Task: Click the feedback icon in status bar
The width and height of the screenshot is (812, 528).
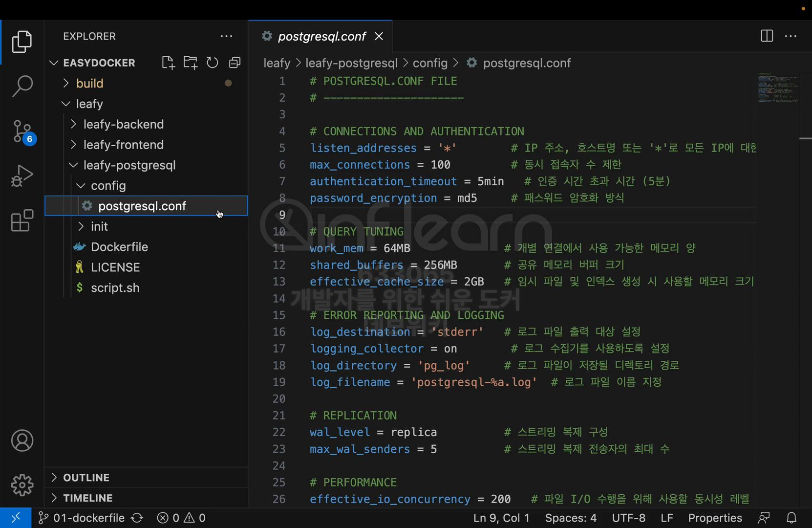Action: (764, 518)
